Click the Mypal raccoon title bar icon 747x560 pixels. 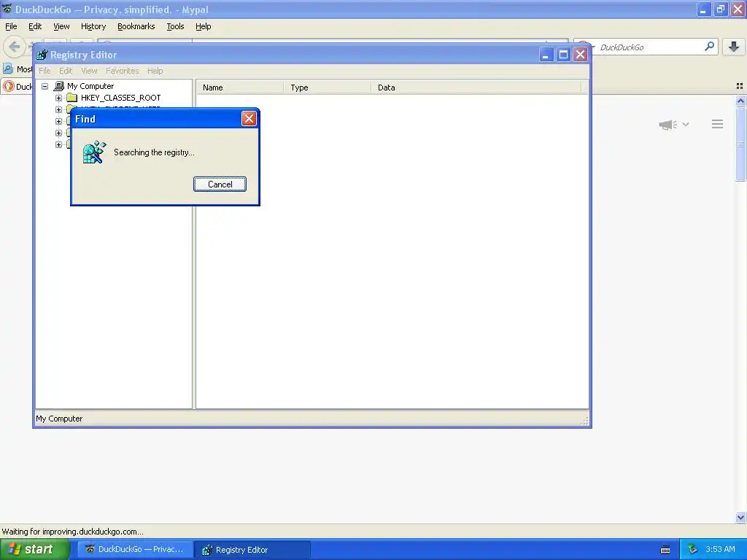pos(7,9)
